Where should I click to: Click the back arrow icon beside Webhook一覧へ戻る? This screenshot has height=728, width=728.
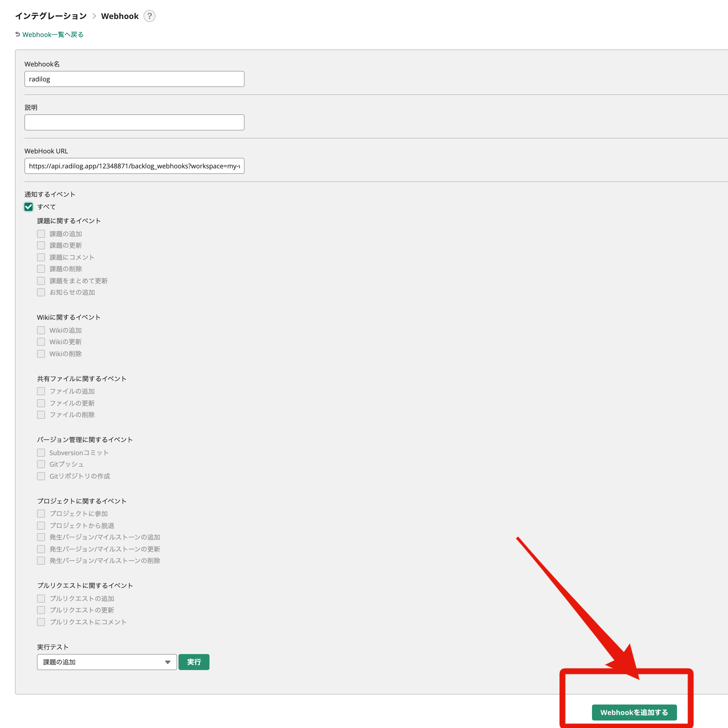18,34
